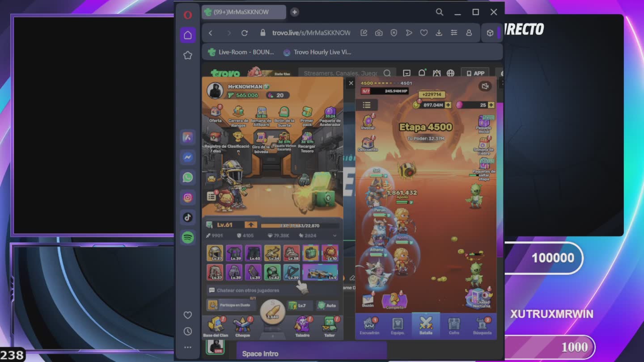Viewport: 644px width, 362px height.
Task: Open hamburger menu in the battle game
Action: 367,105
